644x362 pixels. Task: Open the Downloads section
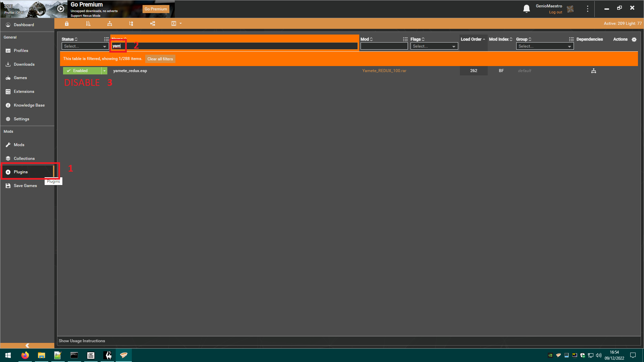(27, 64)
